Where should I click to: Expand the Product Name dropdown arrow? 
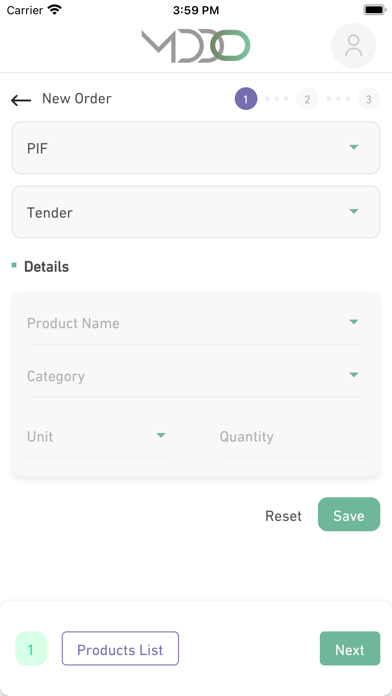(353, 322)
